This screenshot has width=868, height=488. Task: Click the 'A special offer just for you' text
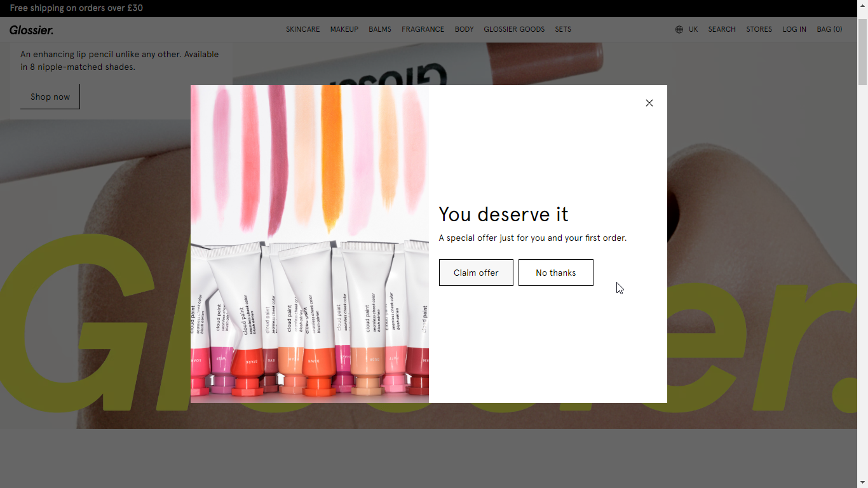pyautogui.click(x=532, y=238)
